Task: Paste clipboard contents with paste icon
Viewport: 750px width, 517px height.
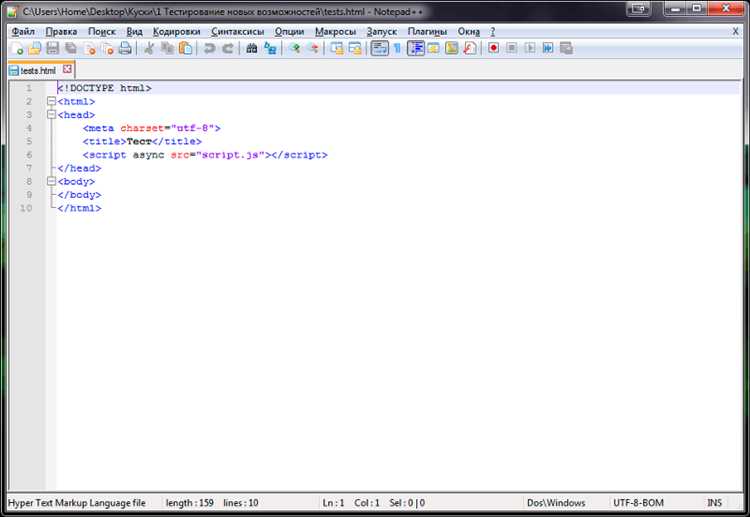Action: click(x=185, y=48)
